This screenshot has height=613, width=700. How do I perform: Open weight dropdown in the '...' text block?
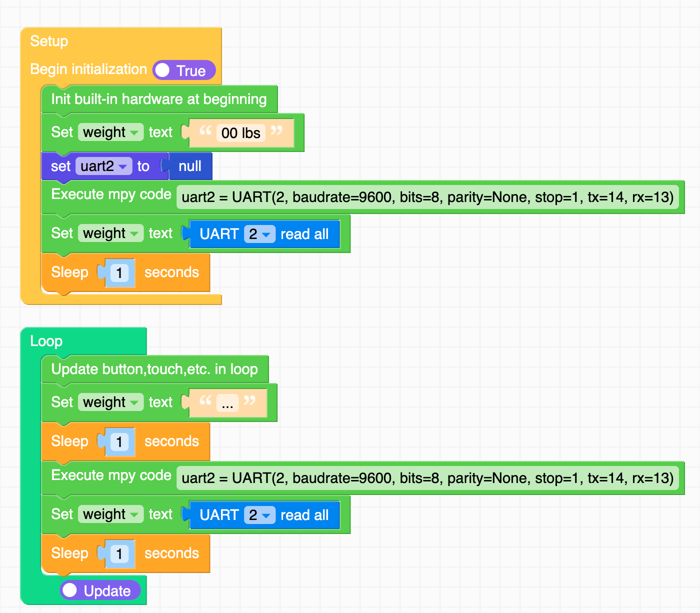tap(110, 402)
